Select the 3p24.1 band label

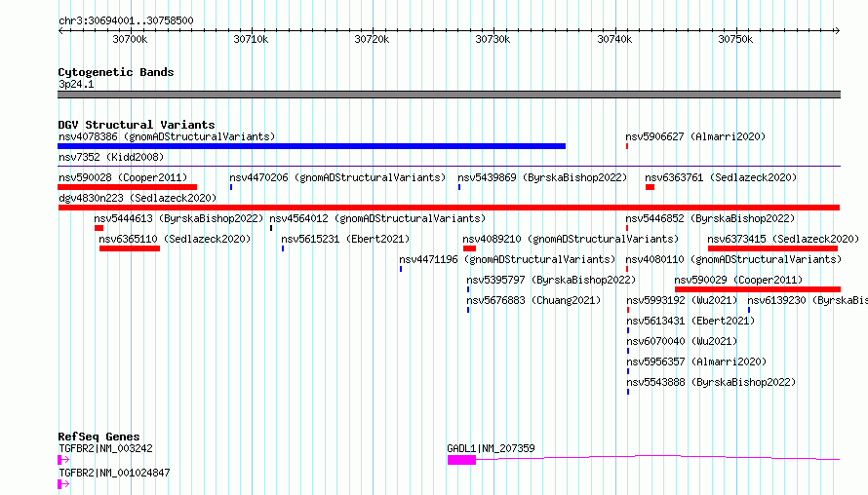[76, 84]
